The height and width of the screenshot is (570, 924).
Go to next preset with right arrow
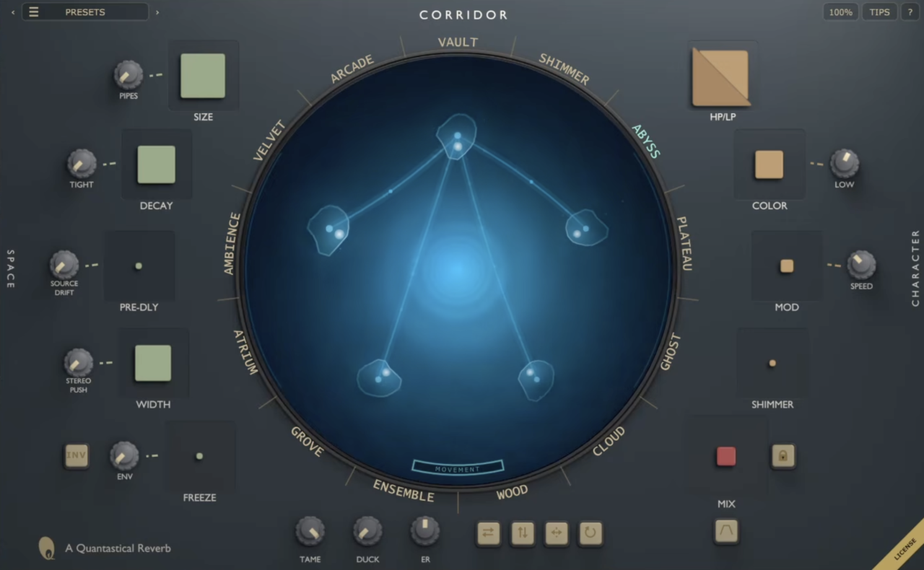[157, 12]
